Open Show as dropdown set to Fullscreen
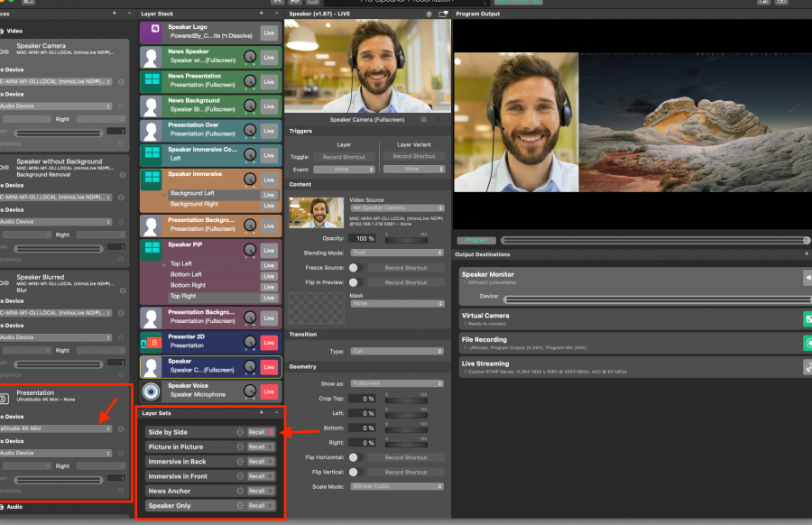 tap(397, 383)
